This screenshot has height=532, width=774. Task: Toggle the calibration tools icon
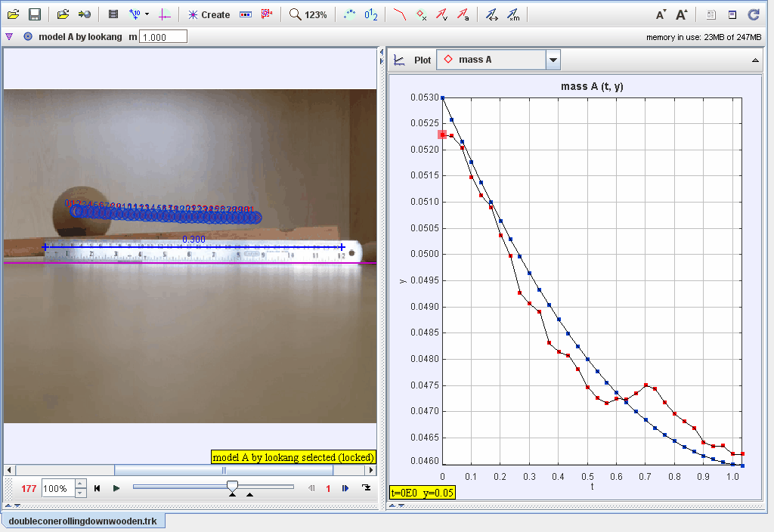click(135, 14)
